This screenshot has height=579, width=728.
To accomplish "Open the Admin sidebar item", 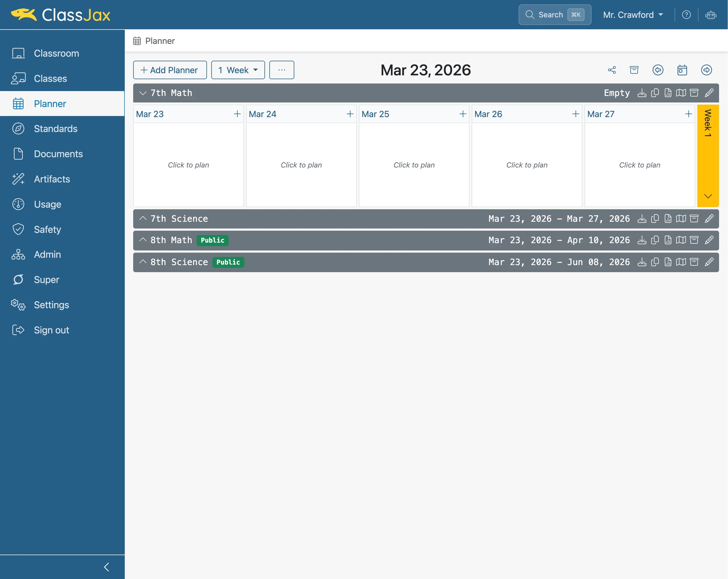I will [62, 255].
